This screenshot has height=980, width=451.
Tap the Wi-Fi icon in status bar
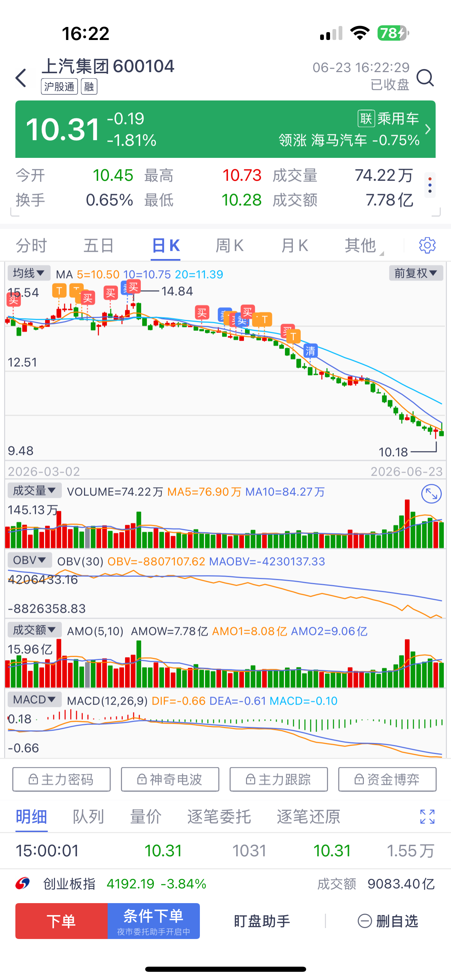(x=360, y=33)
